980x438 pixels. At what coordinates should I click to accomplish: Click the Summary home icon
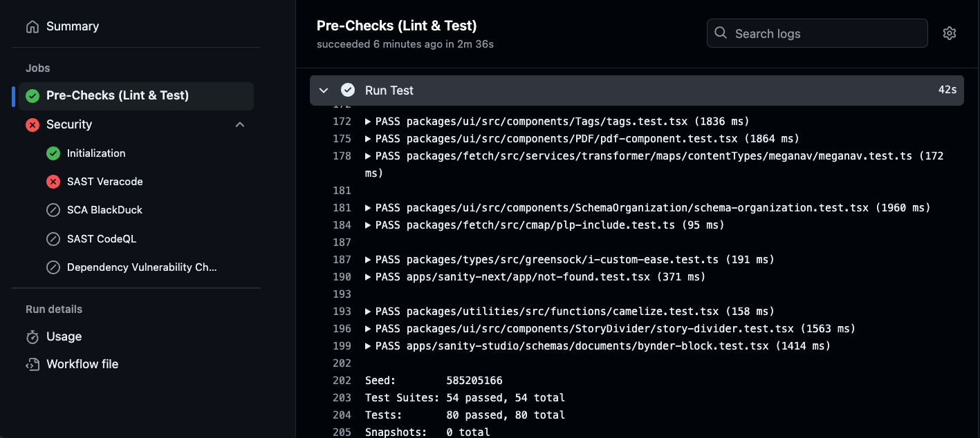pos(33,27)
